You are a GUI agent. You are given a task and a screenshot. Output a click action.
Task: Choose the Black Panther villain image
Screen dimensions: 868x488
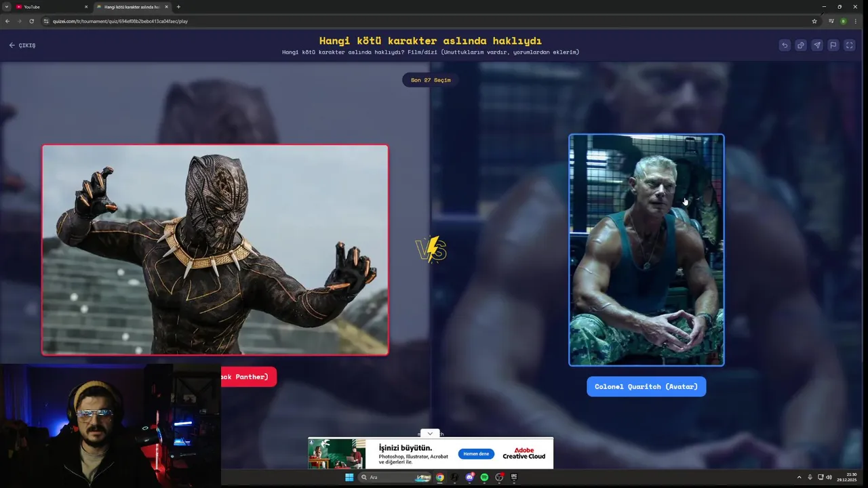click(x=215, y=249)
